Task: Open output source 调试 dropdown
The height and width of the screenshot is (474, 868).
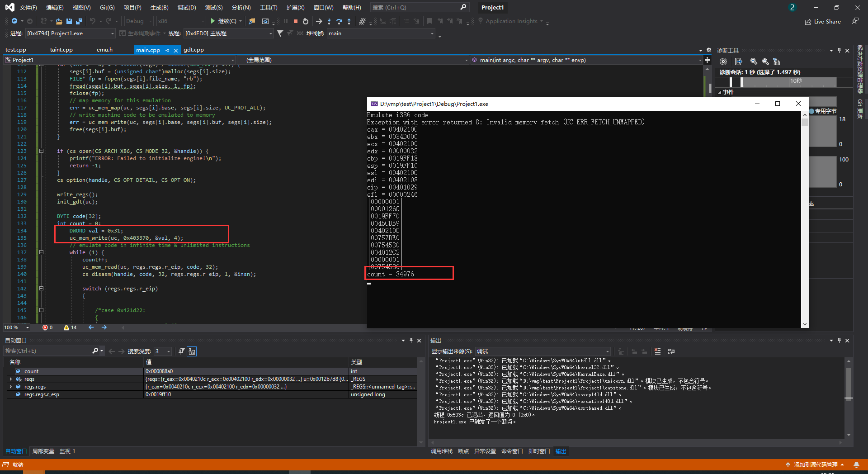Action: pyautogui.click(x=543, y=351)
